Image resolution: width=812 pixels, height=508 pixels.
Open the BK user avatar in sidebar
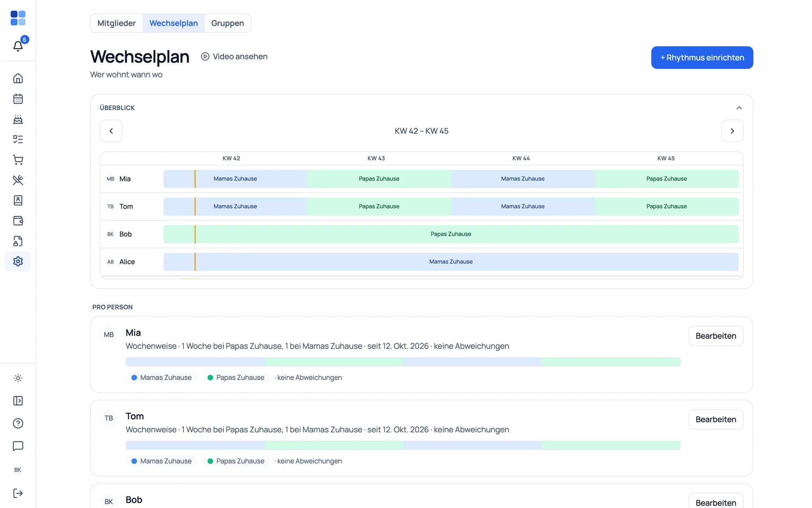click(18, 470)
